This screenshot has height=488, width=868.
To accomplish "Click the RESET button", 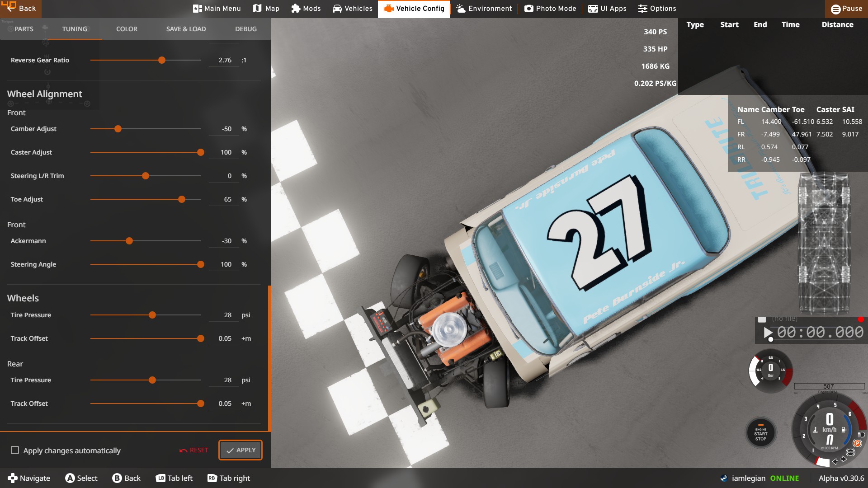I will (193, 450).
